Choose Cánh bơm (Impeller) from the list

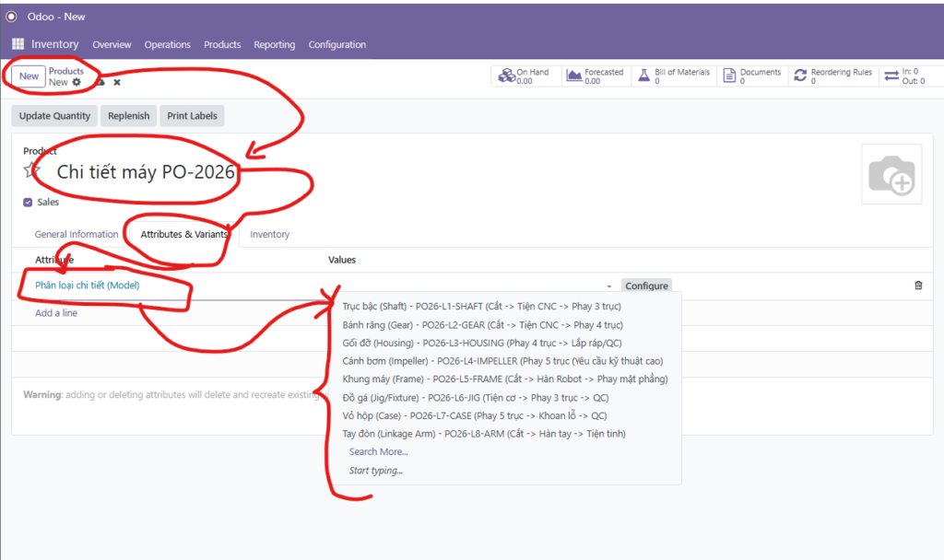[502, 361]
